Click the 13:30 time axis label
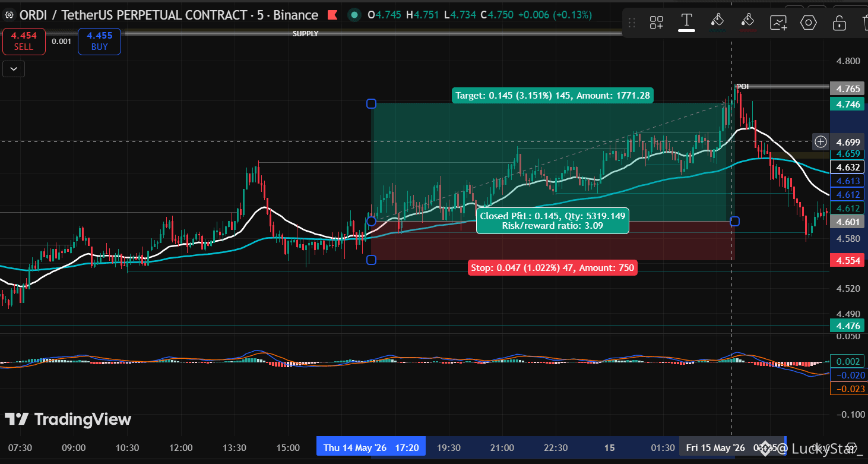This screenshot has width=868, height=464. (235, 447)
